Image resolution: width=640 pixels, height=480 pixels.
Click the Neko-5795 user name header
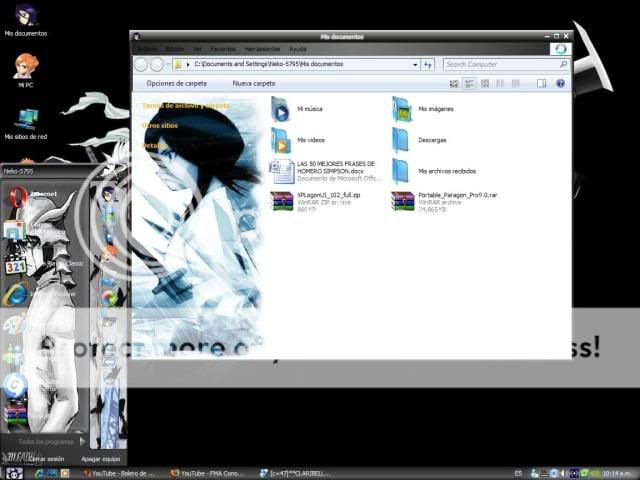pos(18,171)
